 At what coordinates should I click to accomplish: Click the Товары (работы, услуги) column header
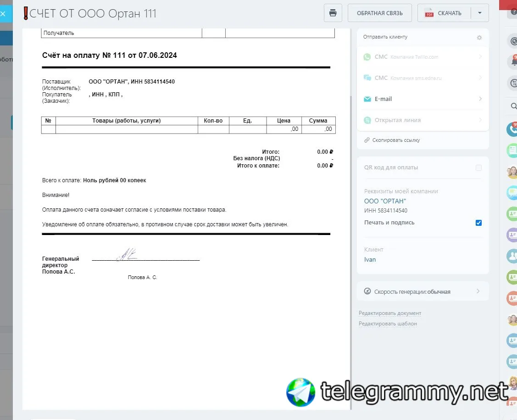pos(126,121)
